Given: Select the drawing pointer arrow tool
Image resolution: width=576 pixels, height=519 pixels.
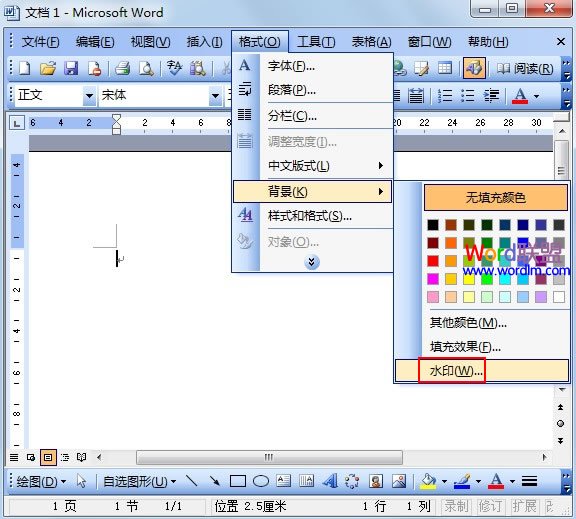Looking at the screenshot, I should [81, 481].
